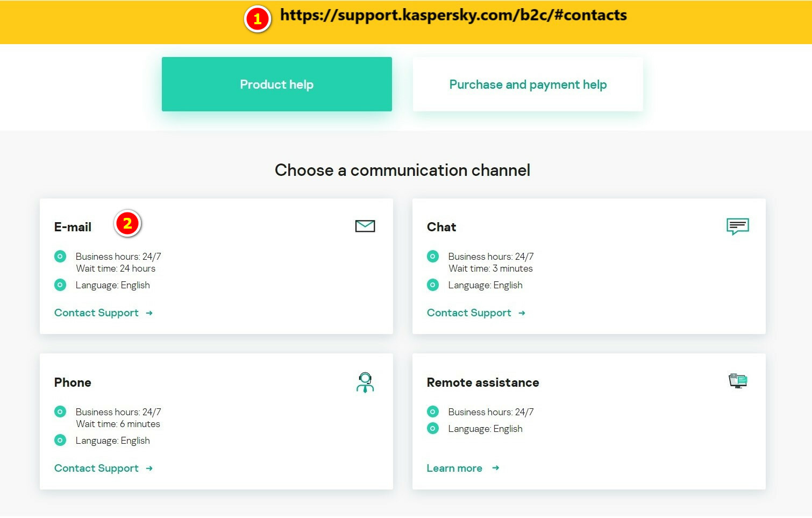Viewport: 812px width, 518px height.
Task: Click the red number 1 marker
Action: 258,19
